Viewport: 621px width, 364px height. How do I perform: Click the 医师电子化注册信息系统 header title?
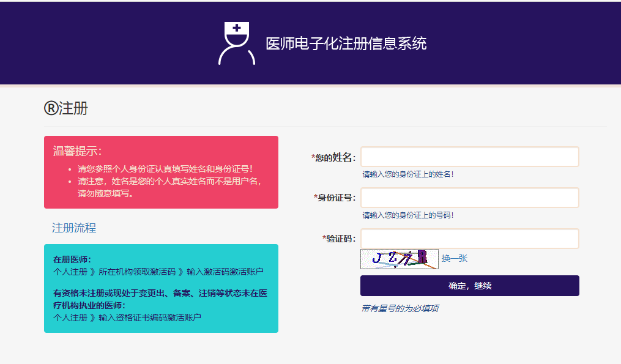[346, 43]
